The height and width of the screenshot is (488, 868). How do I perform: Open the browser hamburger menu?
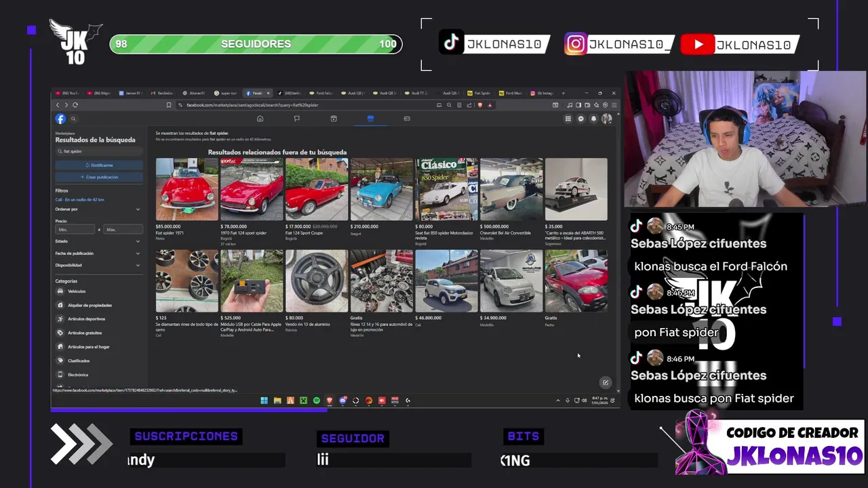tap(614, 105)
